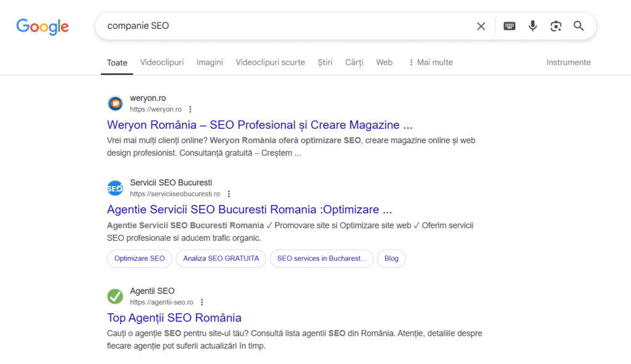
Task: Click the Analiza SEO GRATUITA sitelink chip
Action: click(221, 258)
